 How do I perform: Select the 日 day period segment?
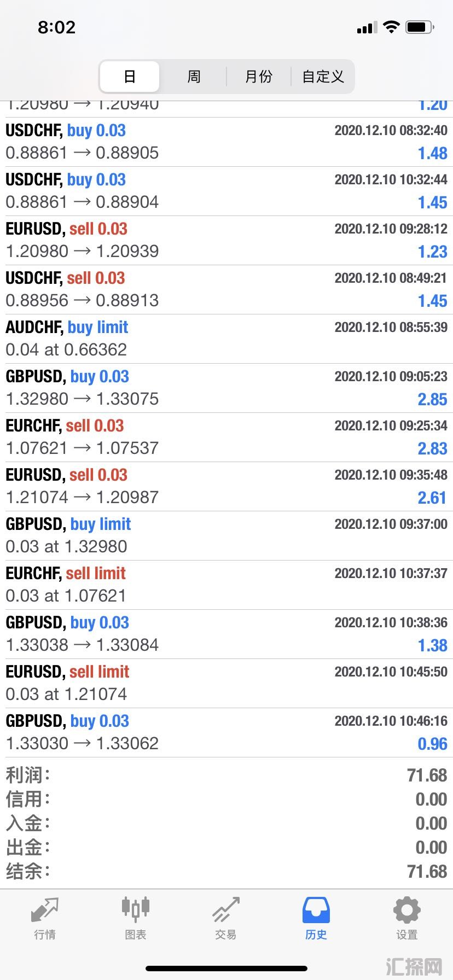130,77
